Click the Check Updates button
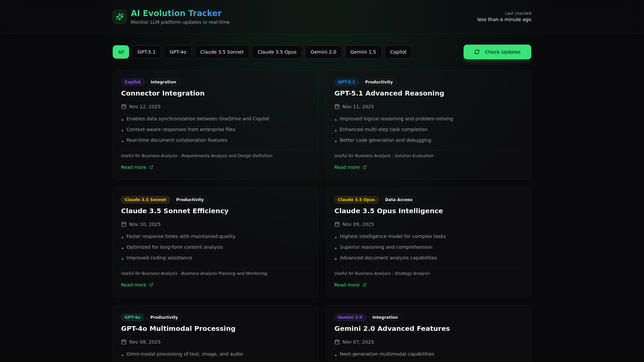This screenshot has height=362, width=644. point(497,52)
